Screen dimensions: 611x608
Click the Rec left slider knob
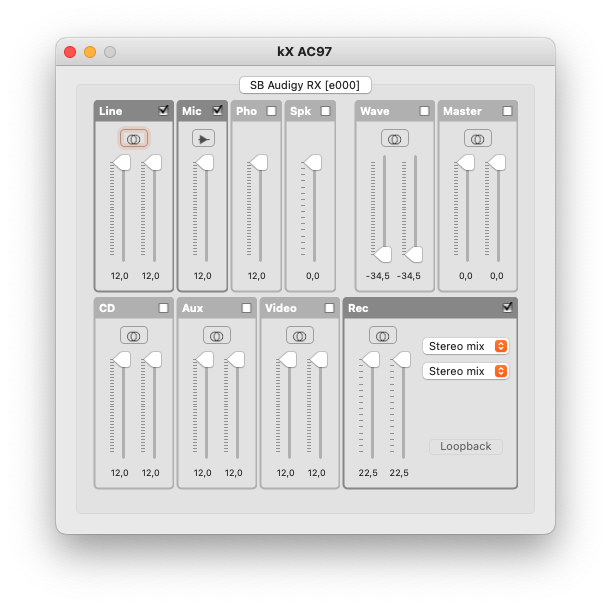pos(371,359)
